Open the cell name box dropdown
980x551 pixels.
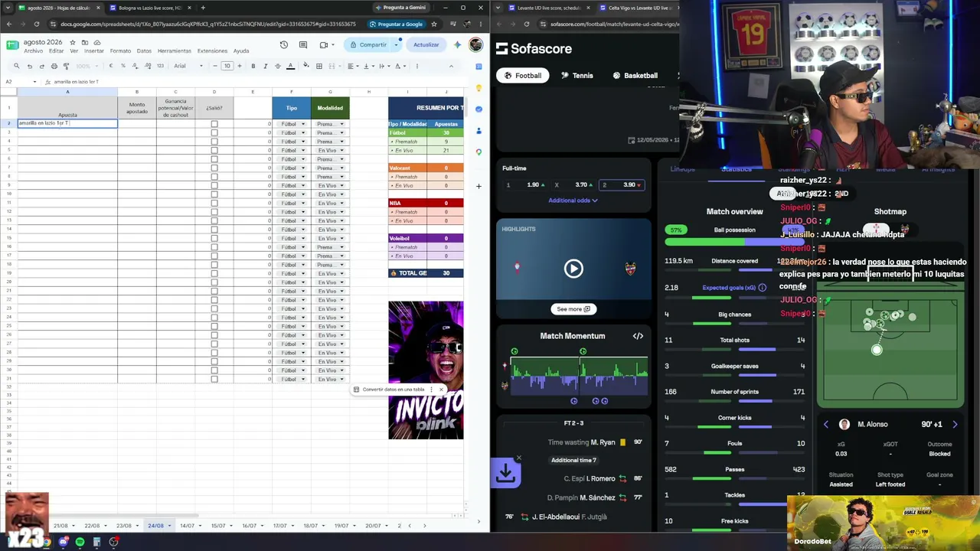click(x=34, y=82)
